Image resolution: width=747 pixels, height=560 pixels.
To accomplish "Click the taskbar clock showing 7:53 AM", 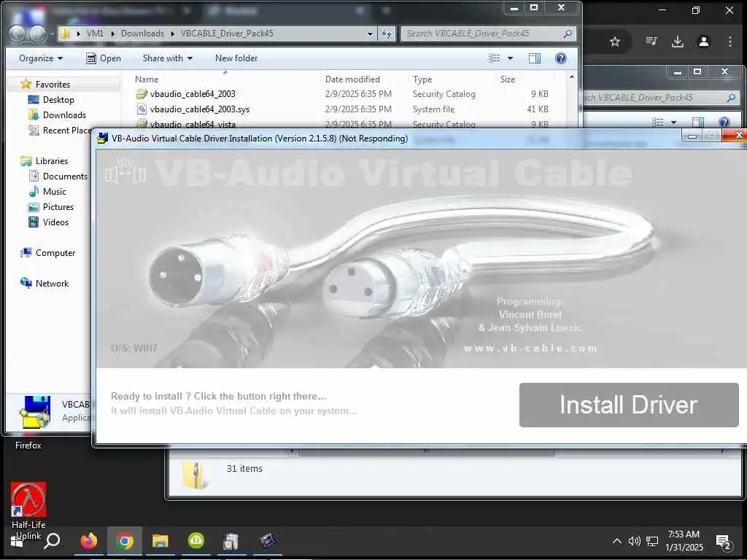I will (684, 540).
